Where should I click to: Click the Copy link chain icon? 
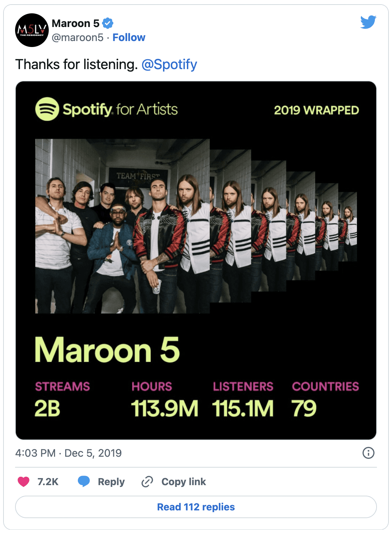click(147, 482)
